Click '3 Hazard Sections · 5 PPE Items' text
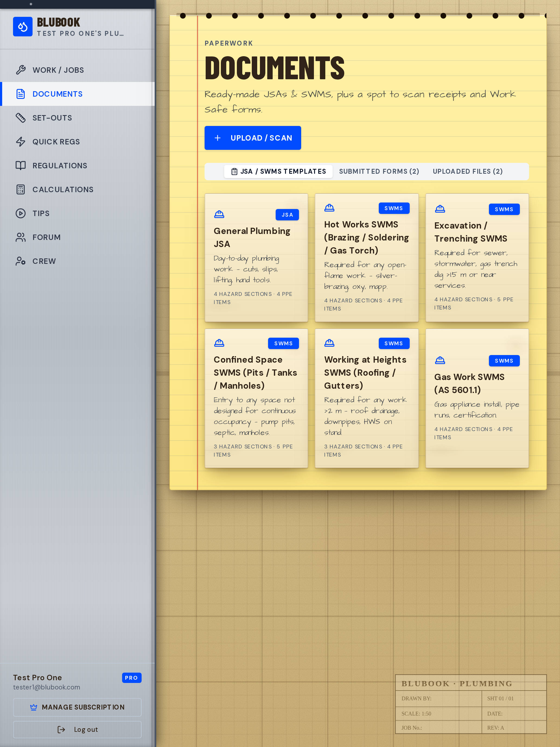 click(253, 451)
